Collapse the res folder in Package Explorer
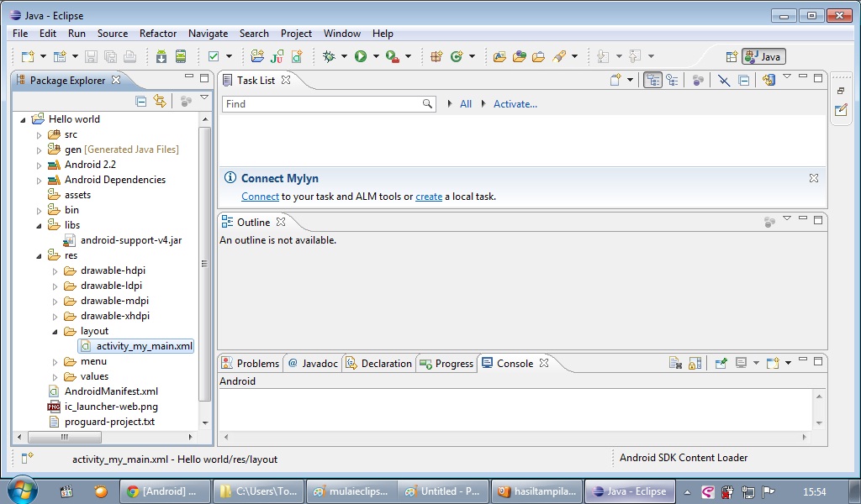This screenshot has width=861, height=504. (38, 255)
